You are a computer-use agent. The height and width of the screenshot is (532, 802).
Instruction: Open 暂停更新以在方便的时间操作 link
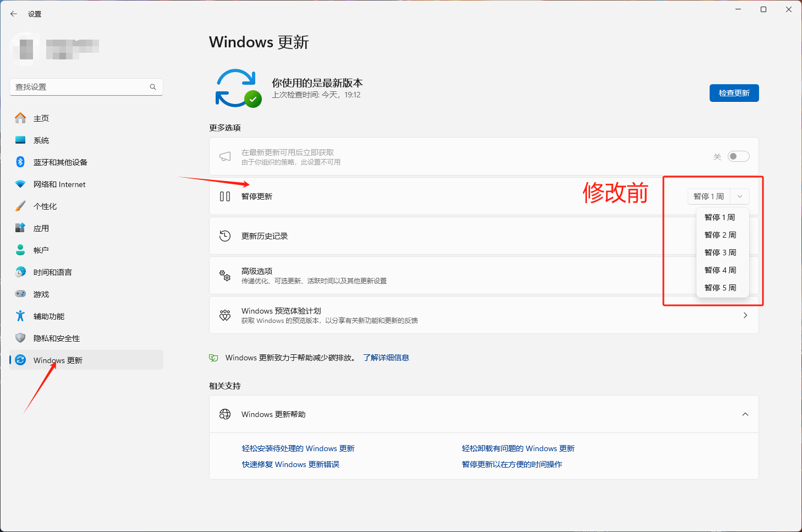point(512,464)
